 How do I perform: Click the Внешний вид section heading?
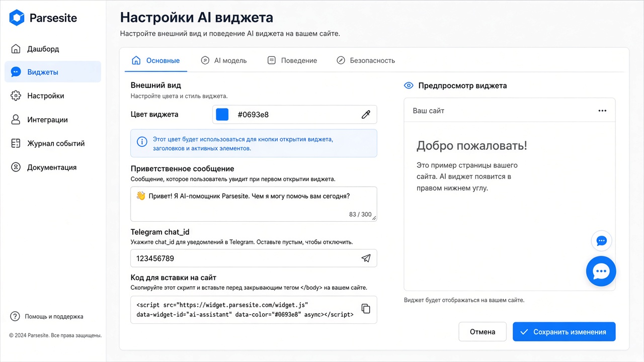[x=156, y=85]
